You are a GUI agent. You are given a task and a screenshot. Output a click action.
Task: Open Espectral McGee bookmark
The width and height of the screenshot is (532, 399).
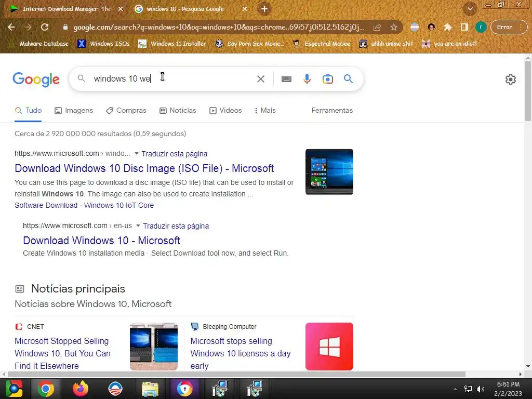pos(321,44)
